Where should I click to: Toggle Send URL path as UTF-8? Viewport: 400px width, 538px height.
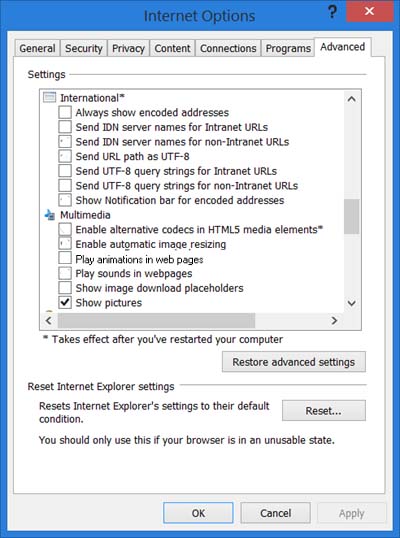65,156
